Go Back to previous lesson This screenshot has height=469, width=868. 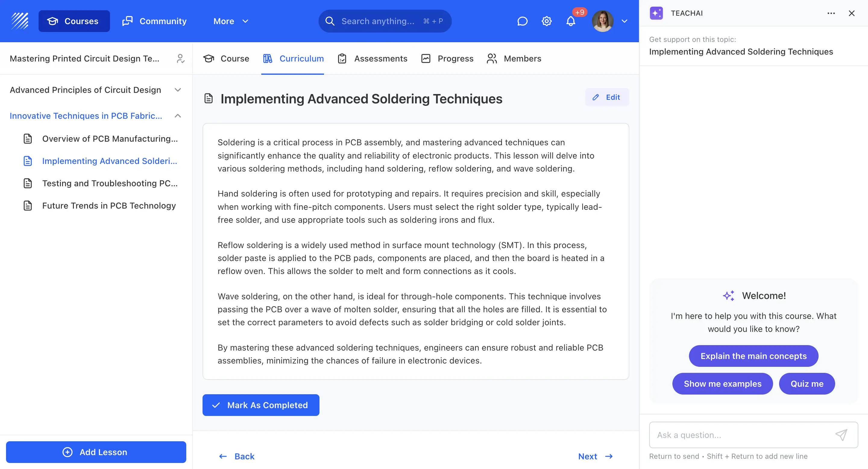click(237, 456)
